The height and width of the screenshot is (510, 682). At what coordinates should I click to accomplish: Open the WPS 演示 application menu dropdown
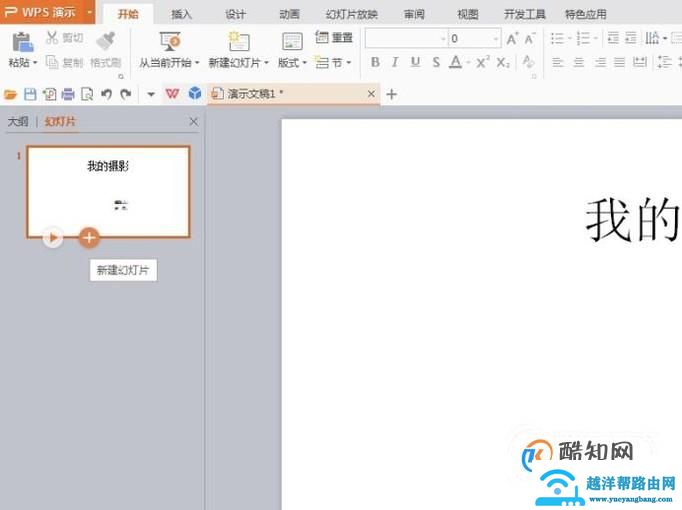pos(89,12)
